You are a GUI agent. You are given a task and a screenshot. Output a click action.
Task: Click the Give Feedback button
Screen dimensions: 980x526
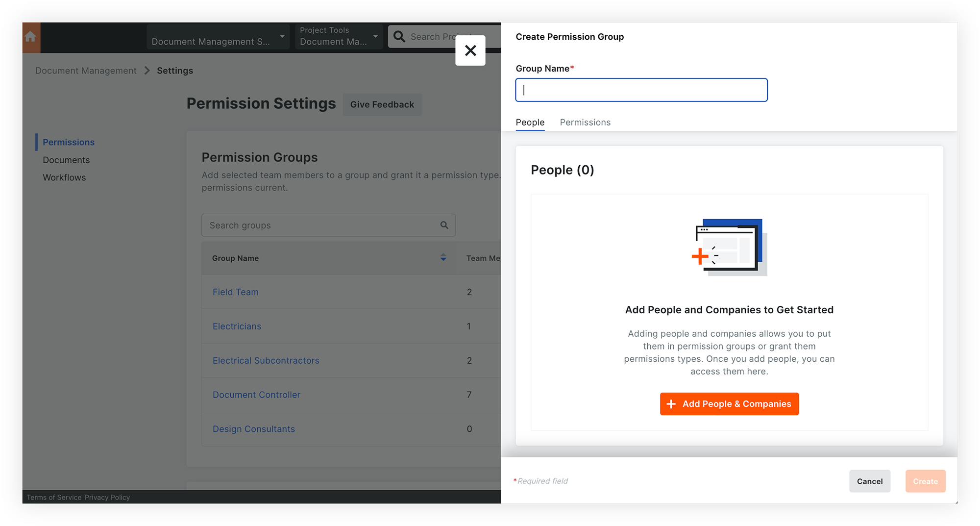(x=382, y=104)
